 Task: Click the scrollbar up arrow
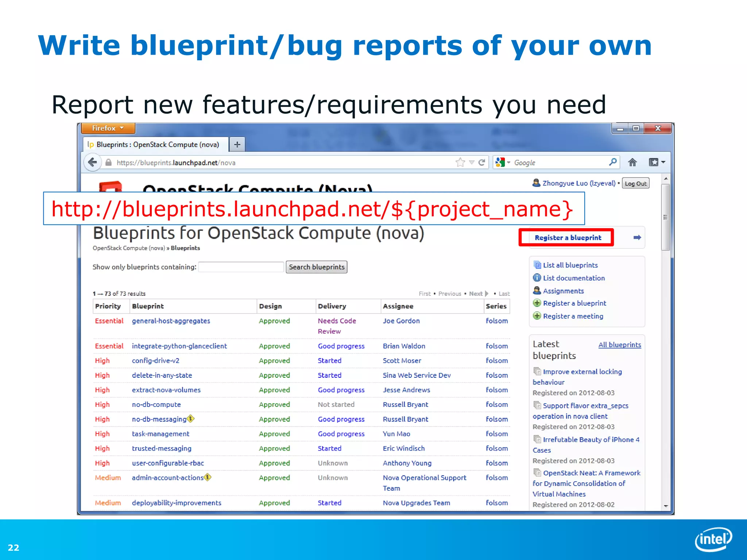666,179
